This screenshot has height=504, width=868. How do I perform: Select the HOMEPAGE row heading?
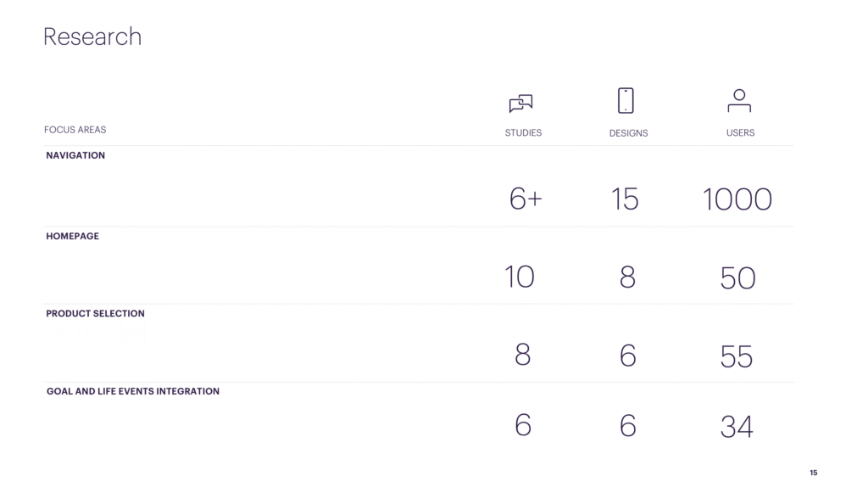click(x=73, y=236)
